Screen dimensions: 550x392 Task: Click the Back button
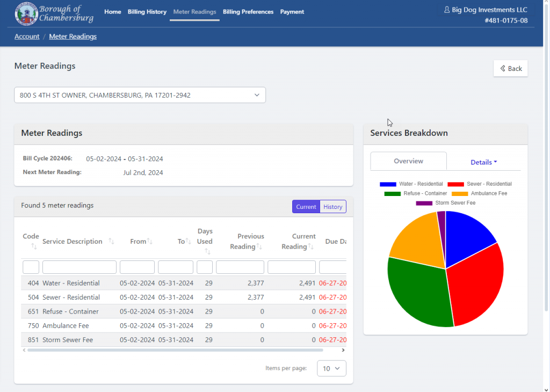point(510,68)
